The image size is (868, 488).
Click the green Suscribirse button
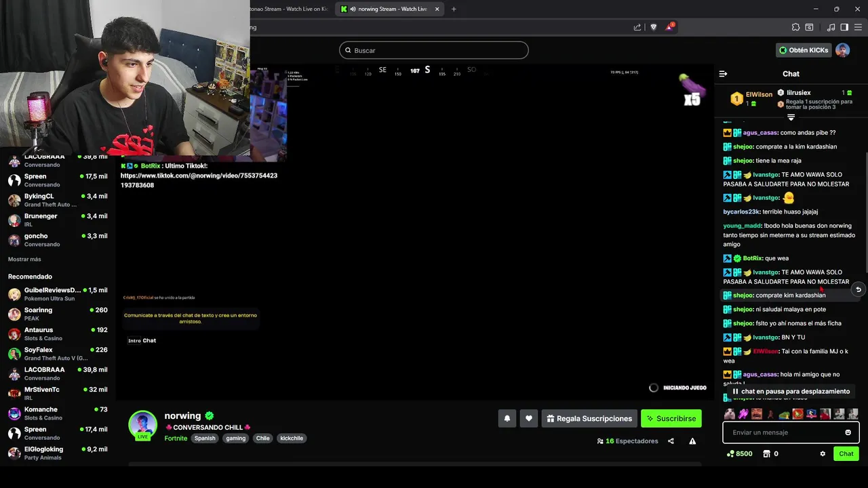671,419
